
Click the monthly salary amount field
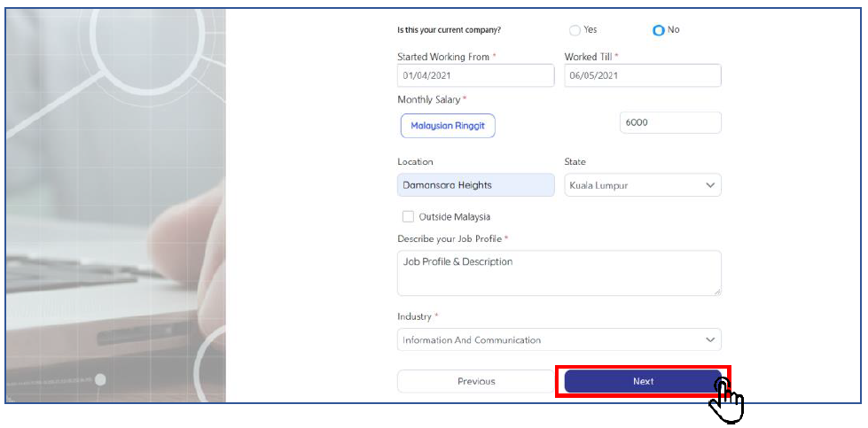point(670,123)
